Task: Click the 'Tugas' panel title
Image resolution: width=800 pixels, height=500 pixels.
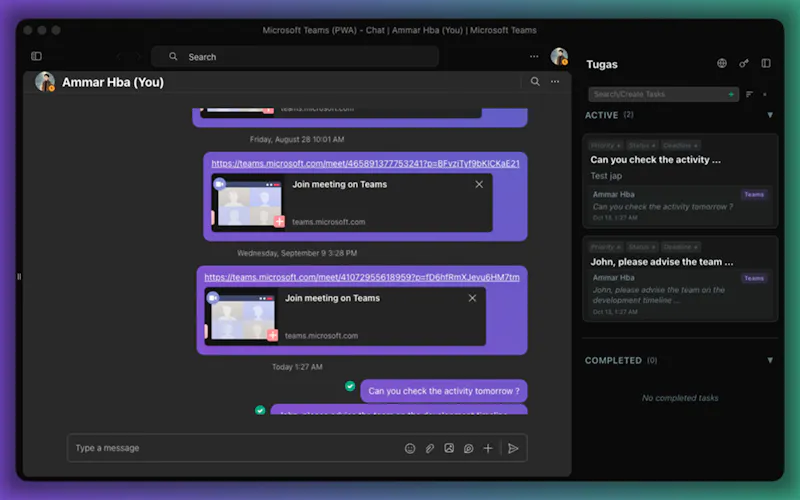Action: [602, 64]
